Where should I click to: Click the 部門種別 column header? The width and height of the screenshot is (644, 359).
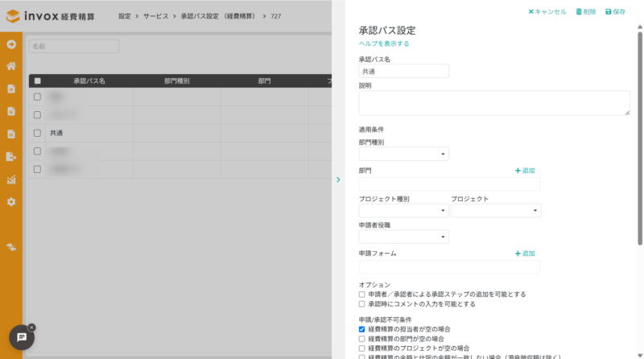(176, 81)
